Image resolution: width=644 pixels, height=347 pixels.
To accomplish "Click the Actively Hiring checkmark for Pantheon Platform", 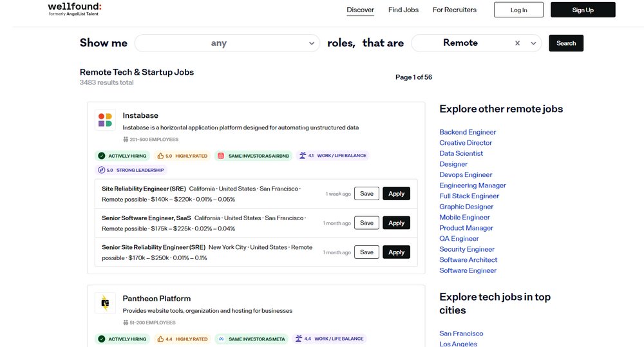I will [x=102, y=339].
